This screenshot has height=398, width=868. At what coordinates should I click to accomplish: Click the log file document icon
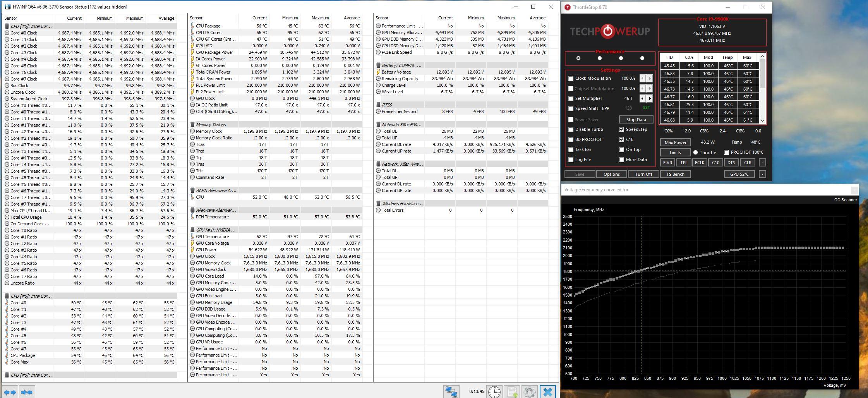(512, 392)
